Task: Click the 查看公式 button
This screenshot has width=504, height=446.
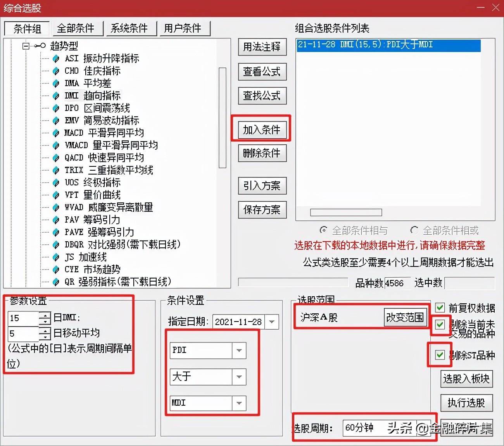Action: (x=262, y=71)
